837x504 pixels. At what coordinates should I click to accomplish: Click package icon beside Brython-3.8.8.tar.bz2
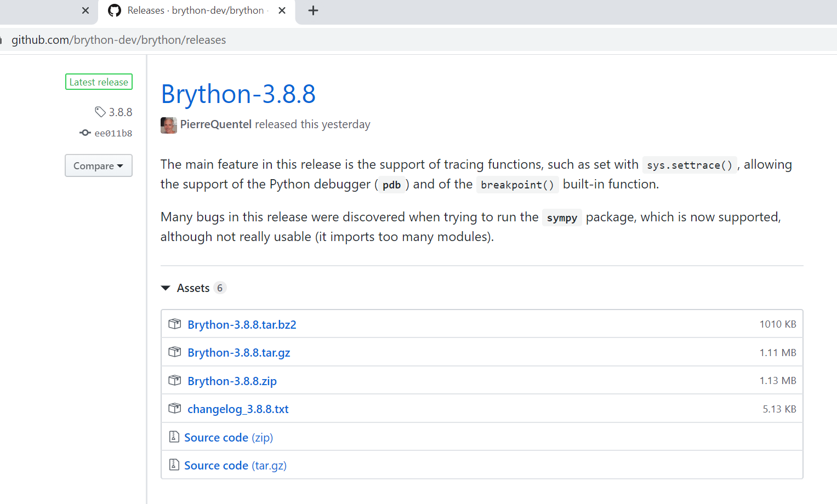[x=175, y=324]
